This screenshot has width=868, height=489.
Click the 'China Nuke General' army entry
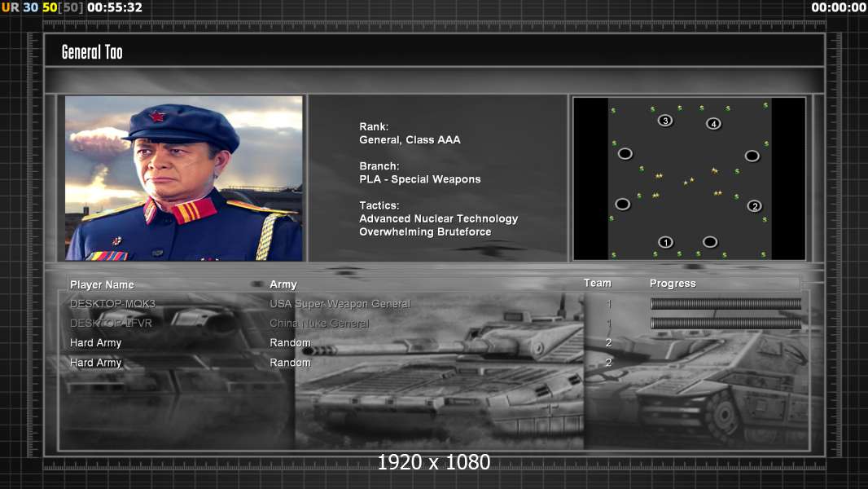[319, 324]
